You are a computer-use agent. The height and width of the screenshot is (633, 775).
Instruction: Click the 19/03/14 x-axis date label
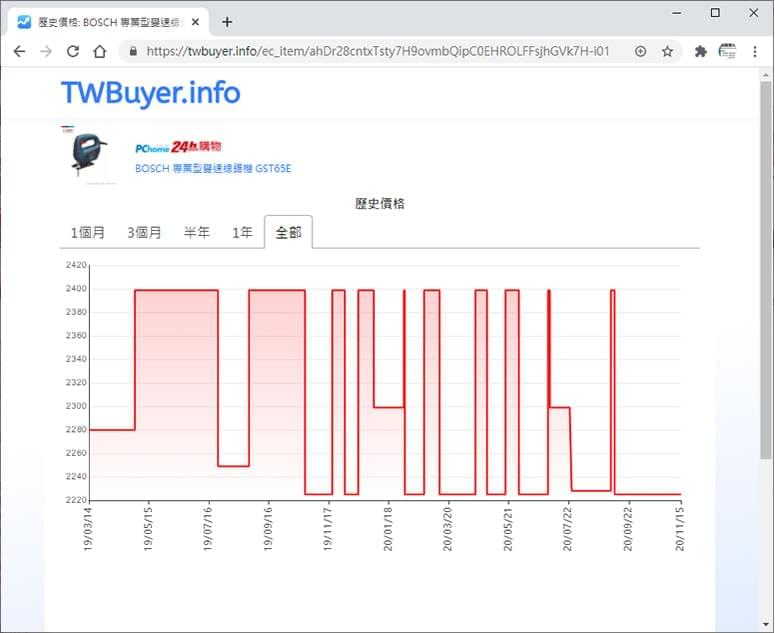pyautogui.click(x=88, y=529)
